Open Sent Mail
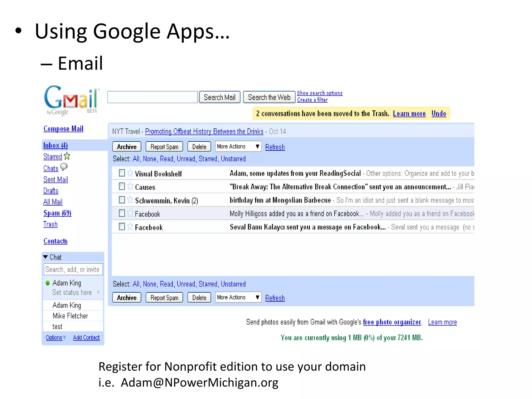Viewport: 532px width, 399px height. (56, 179)
